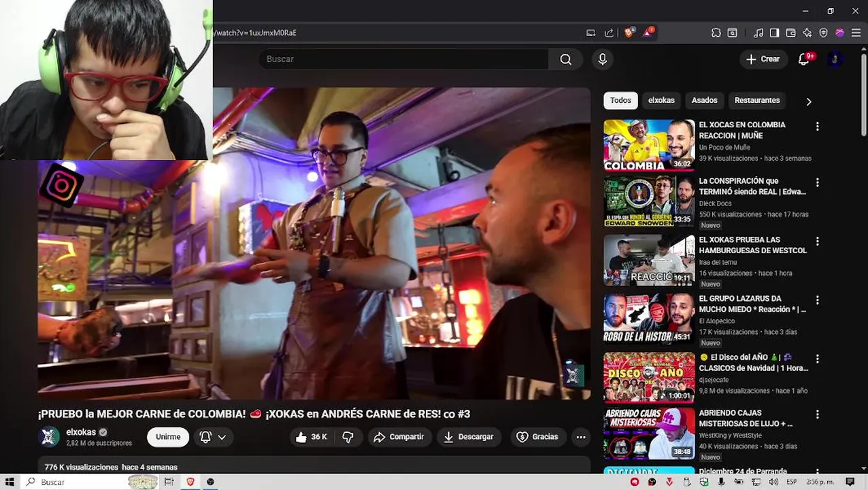Click the 'Un Poco de Muñe' channel name

[x=724, y=147]
